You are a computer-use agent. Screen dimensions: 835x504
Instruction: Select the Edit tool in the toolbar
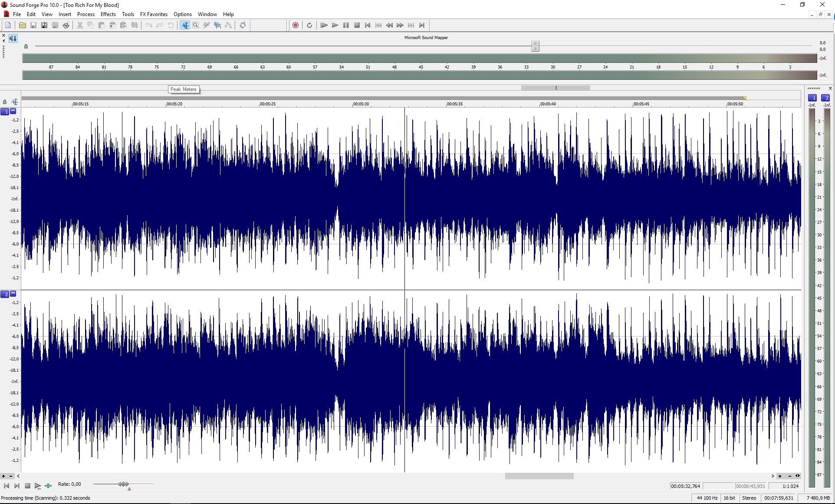click(185, 25)
